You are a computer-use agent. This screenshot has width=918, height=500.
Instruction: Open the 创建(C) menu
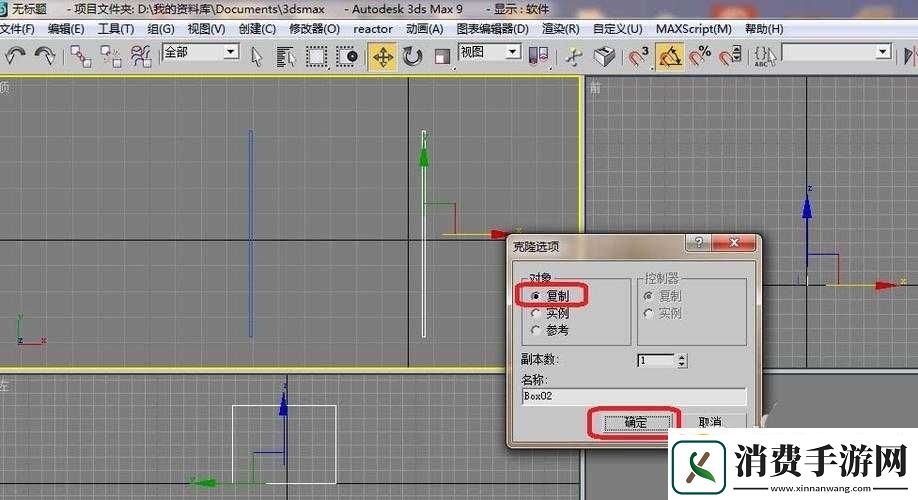tap(257, 29)
